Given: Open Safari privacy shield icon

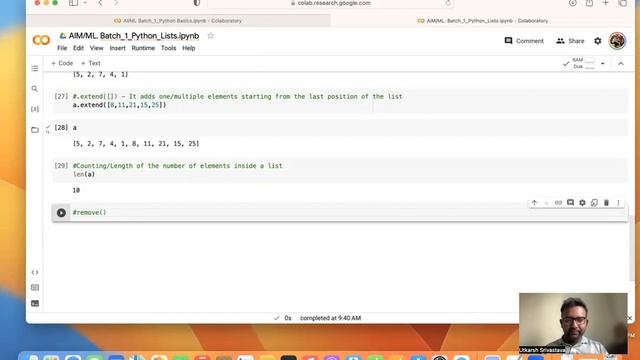Looking at the screenshot, I should [x=197, y=3].
